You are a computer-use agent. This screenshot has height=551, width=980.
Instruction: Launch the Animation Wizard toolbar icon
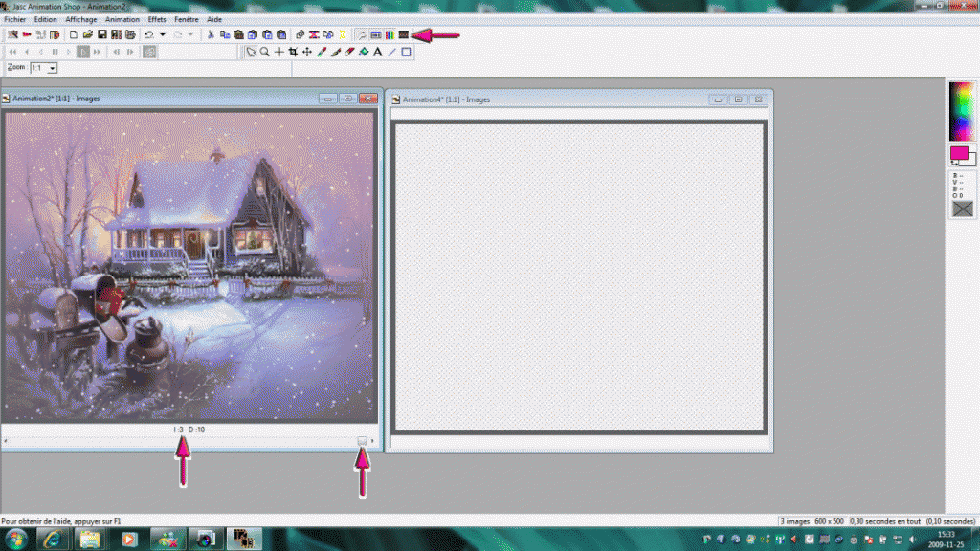click(x=12, y=35)
